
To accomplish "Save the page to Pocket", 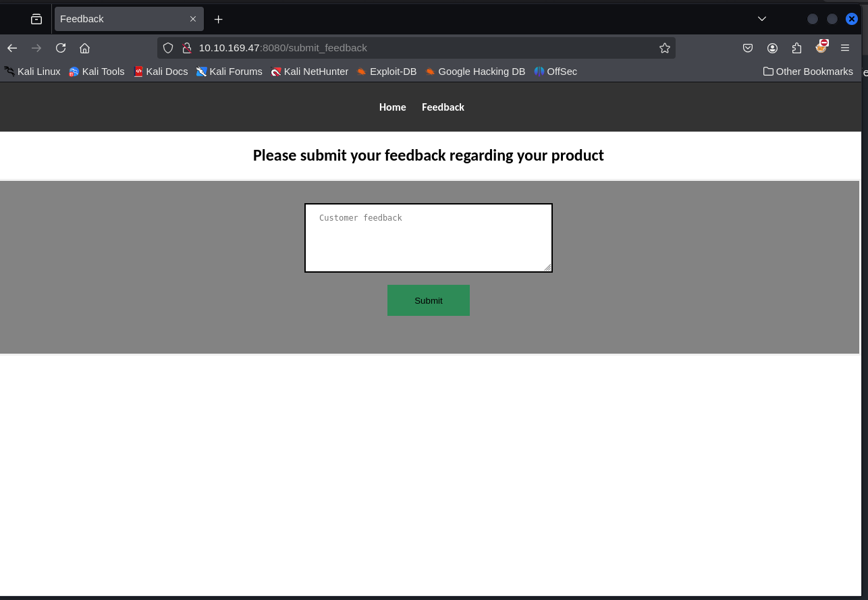I will click(748, 48).
